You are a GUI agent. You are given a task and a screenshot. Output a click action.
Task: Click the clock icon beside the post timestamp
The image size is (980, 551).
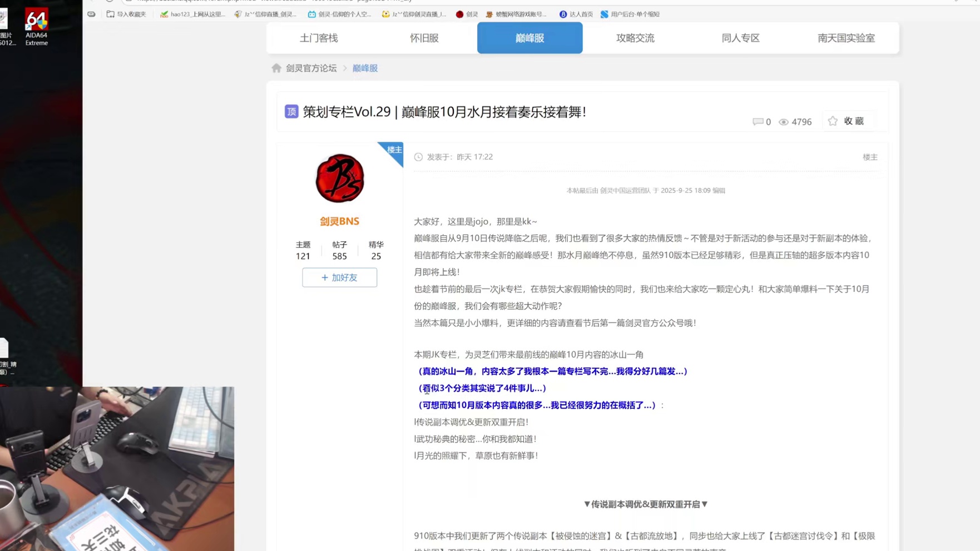click(418, 157)
